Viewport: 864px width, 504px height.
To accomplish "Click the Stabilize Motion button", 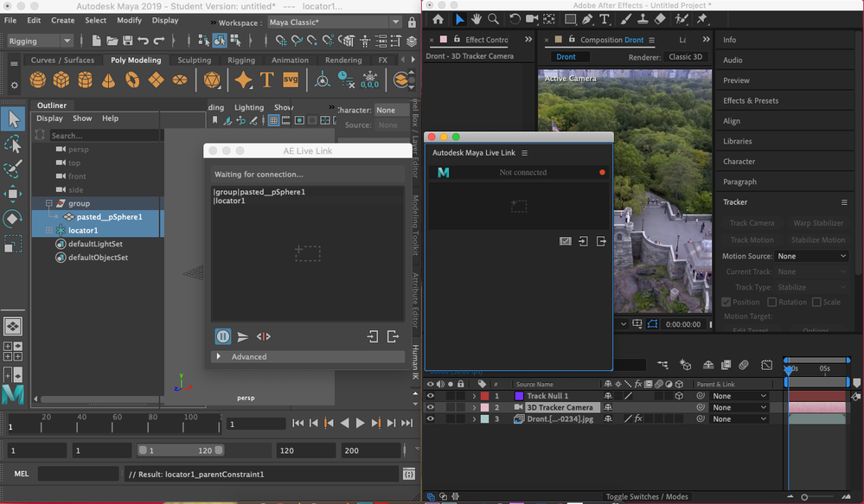I will tap(818, 240).
